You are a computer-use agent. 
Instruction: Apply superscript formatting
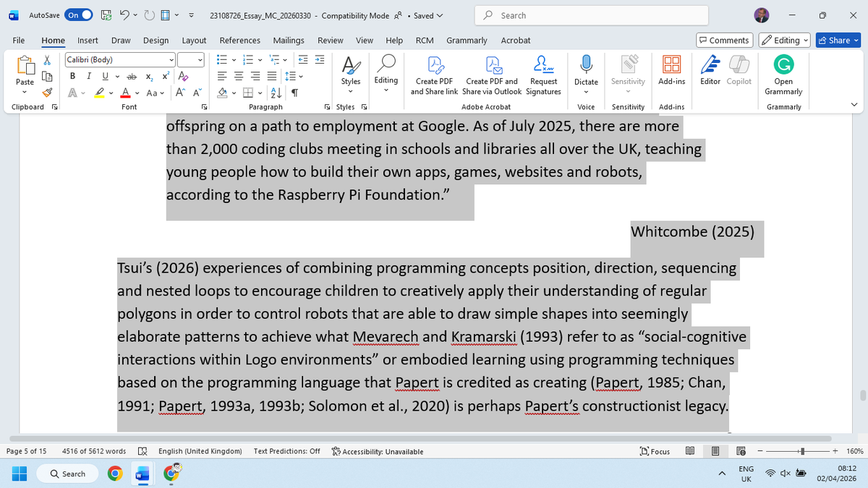point(166,77)
